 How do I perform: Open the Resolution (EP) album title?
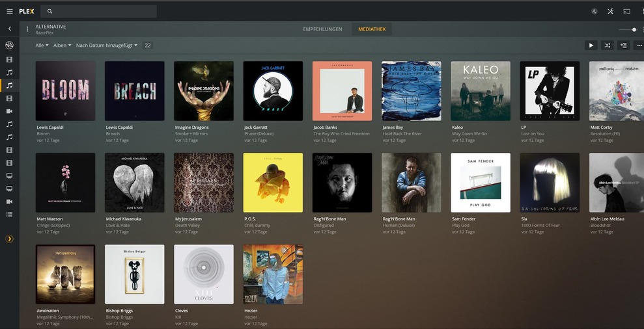point(607,134)
